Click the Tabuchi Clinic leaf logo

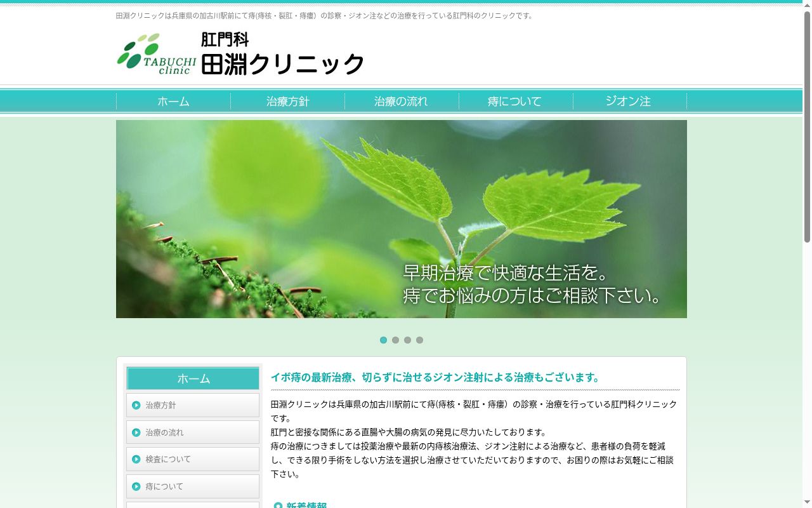(x=156, y=54)
